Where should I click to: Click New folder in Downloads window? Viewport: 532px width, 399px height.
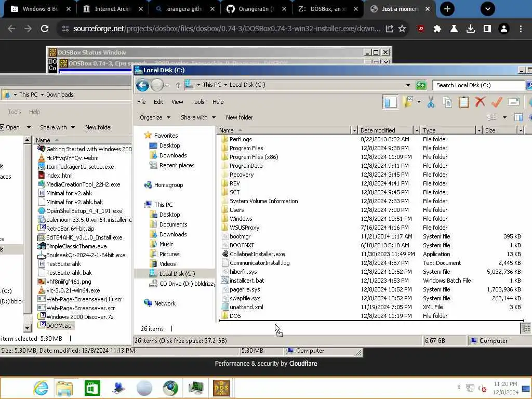pyautogui.click(x=99, y=127)
